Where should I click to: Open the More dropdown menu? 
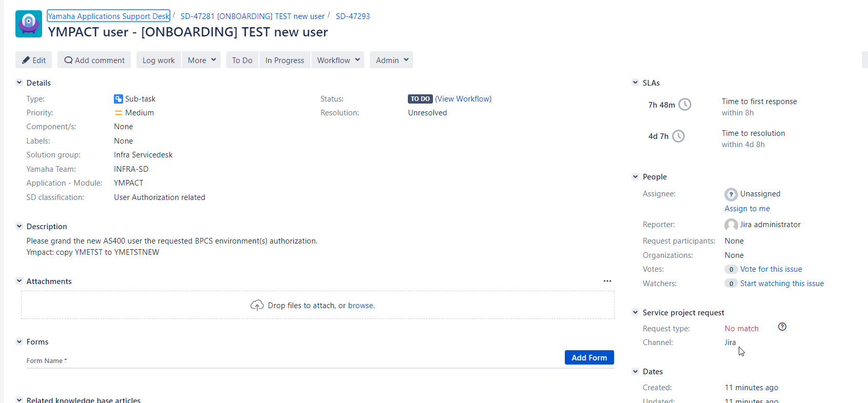pos(201,60)
